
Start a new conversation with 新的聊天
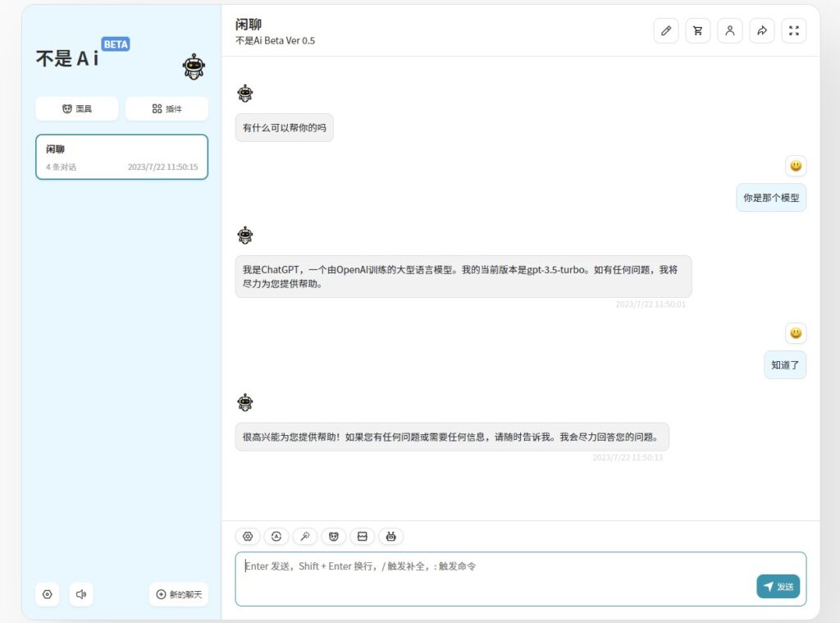(x=179, y=594)
